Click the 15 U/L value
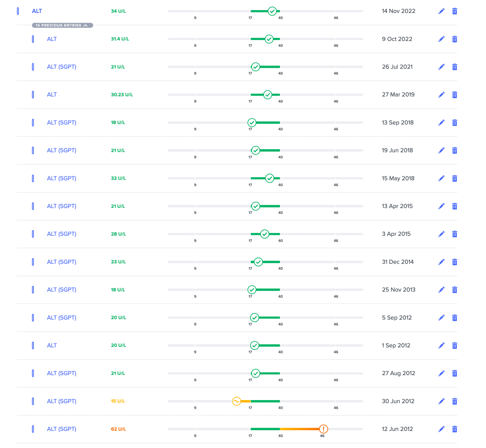 118,401
